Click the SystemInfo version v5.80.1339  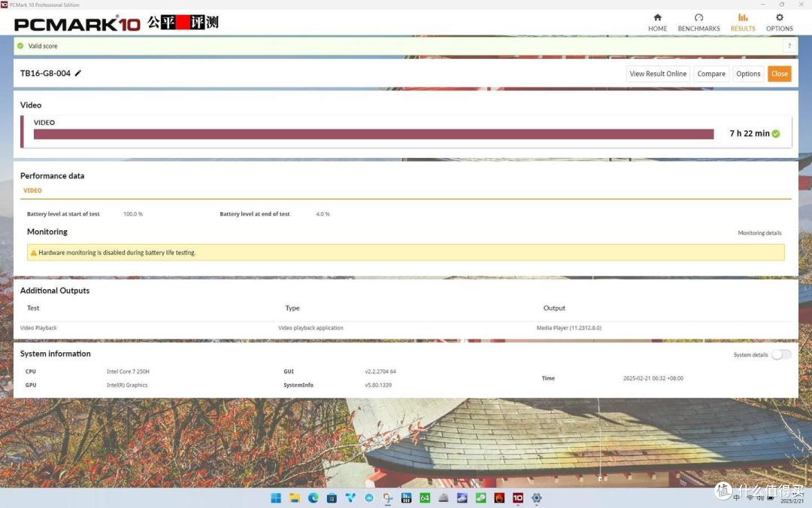tap(378, 385)
